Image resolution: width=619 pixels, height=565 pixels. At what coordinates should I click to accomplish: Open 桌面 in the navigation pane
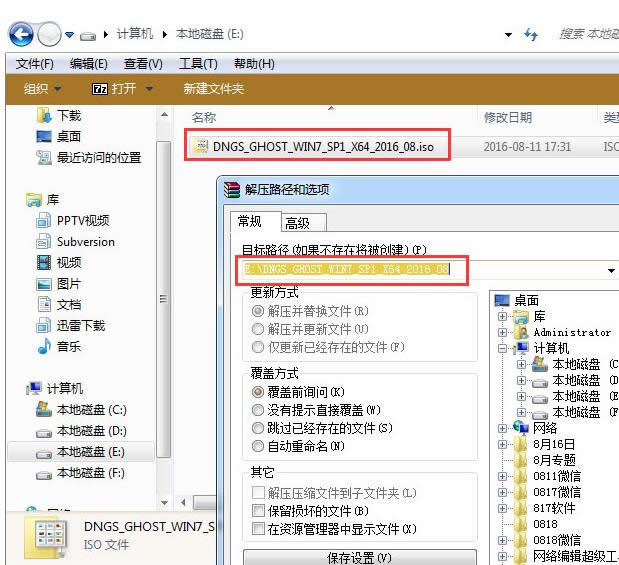68,136
